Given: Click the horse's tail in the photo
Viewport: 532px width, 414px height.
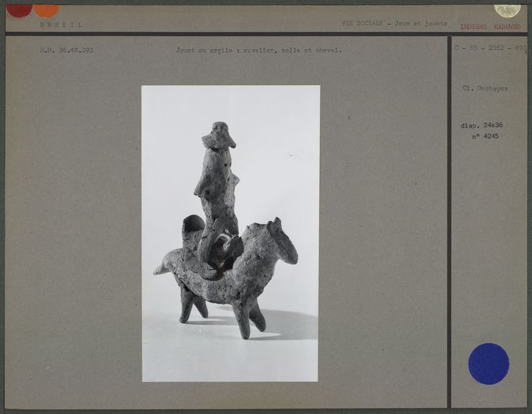Looking at the screenshot, I should (162, 268).
